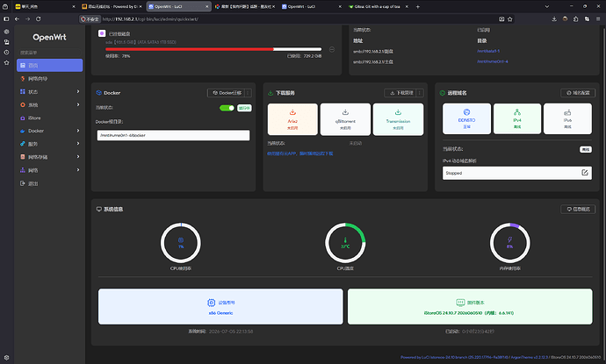Open the browser downloads panel
Image resolution: width=606 pixels, height=364 pixels.
pos(554,19)
